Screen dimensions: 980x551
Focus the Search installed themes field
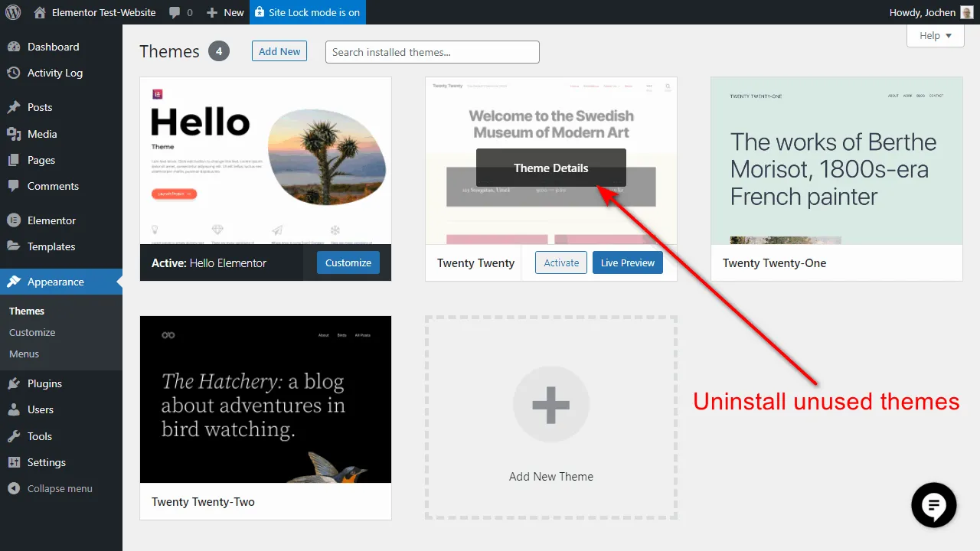tap(433, 52)
